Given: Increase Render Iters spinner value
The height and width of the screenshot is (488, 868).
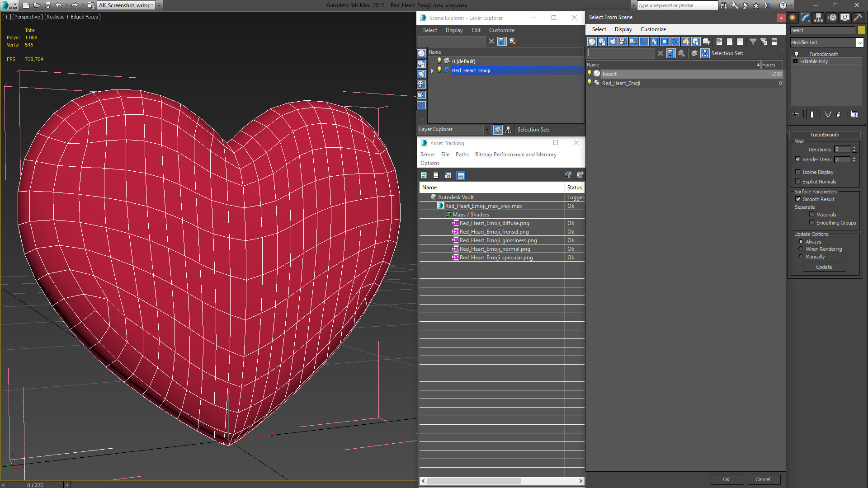Looking at the screenshot, I should [854, 158].
